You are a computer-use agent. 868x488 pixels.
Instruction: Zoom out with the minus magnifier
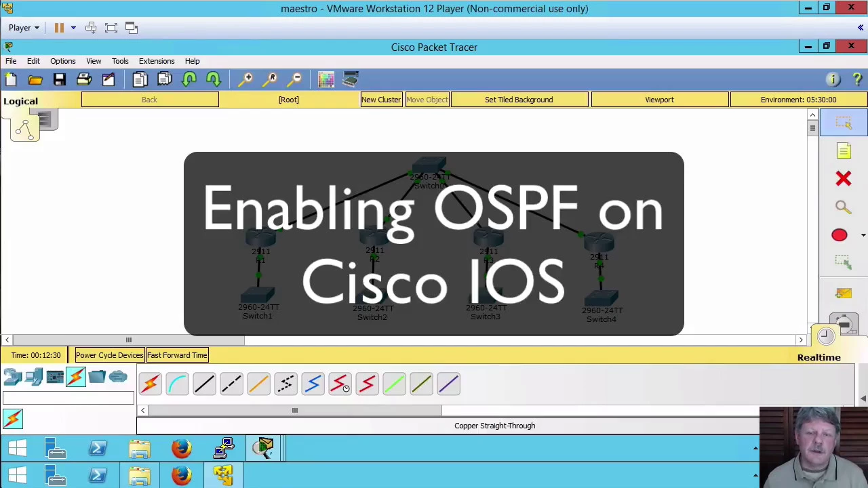point(295,80)
